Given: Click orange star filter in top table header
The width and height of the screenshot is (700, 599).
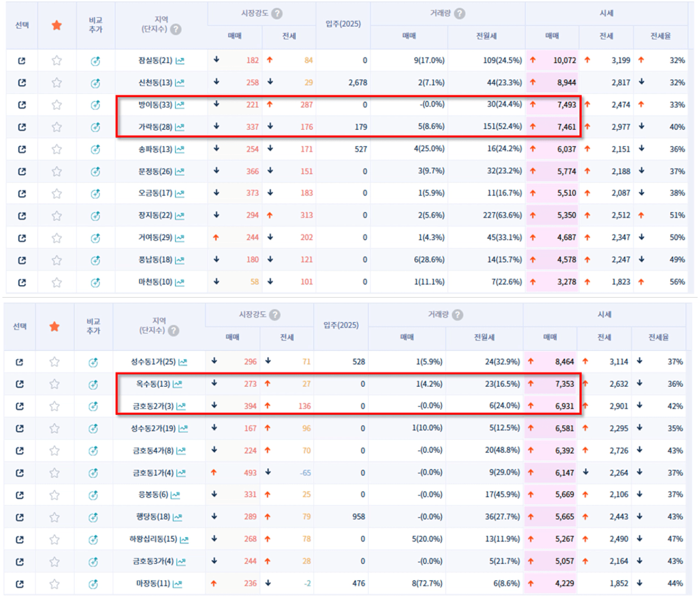Looking at the screenshot, I should point(56,25).
